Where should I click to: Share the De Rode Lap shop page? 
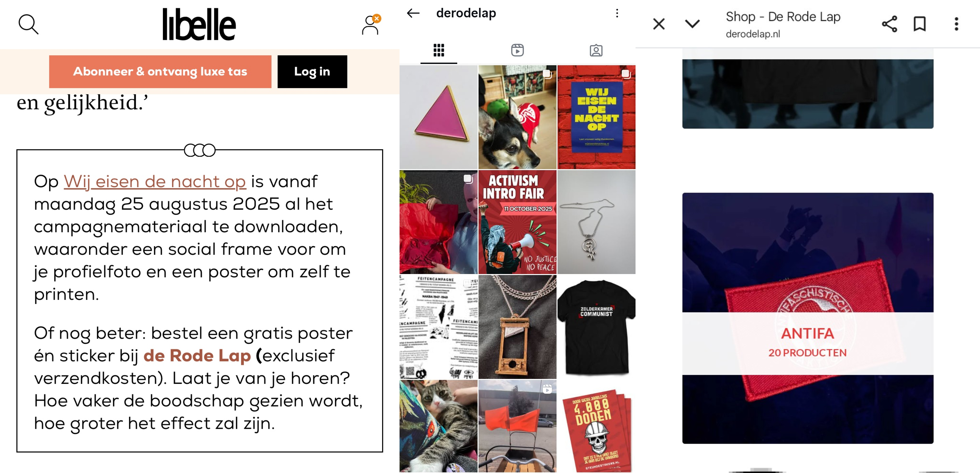point(889,24)
